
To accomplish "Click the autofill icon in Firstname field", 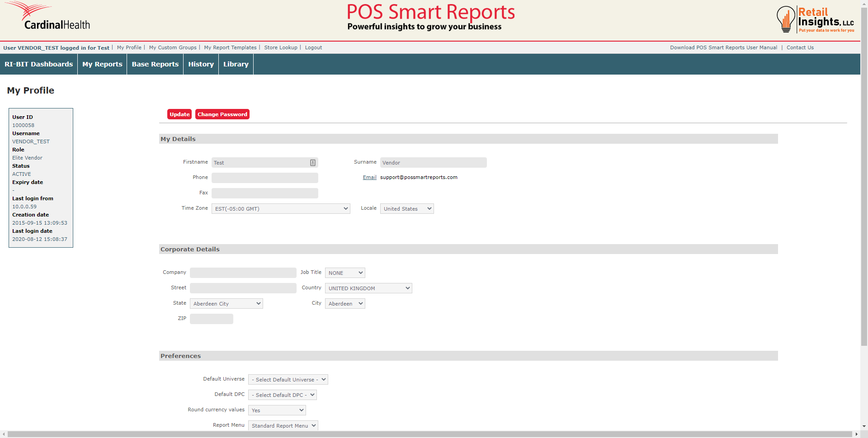I will (x=312, y=163).
